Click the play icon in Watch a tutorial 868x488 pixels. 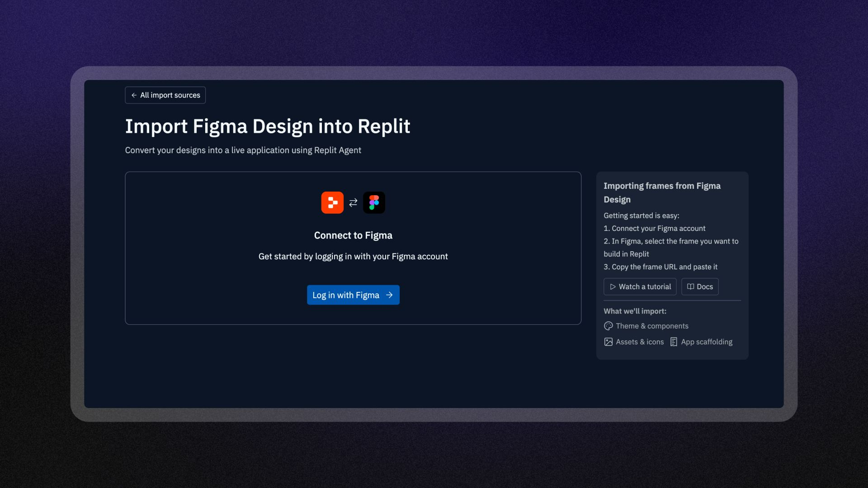[613, 287]
